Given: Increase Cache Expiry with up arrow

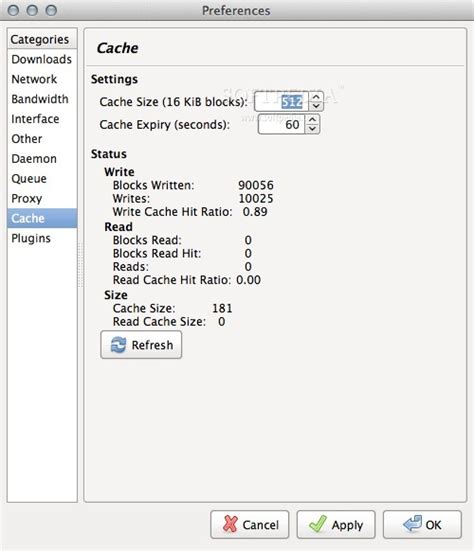Looking at the screenshot, I should pyautogui.click(x=312, y=119).
